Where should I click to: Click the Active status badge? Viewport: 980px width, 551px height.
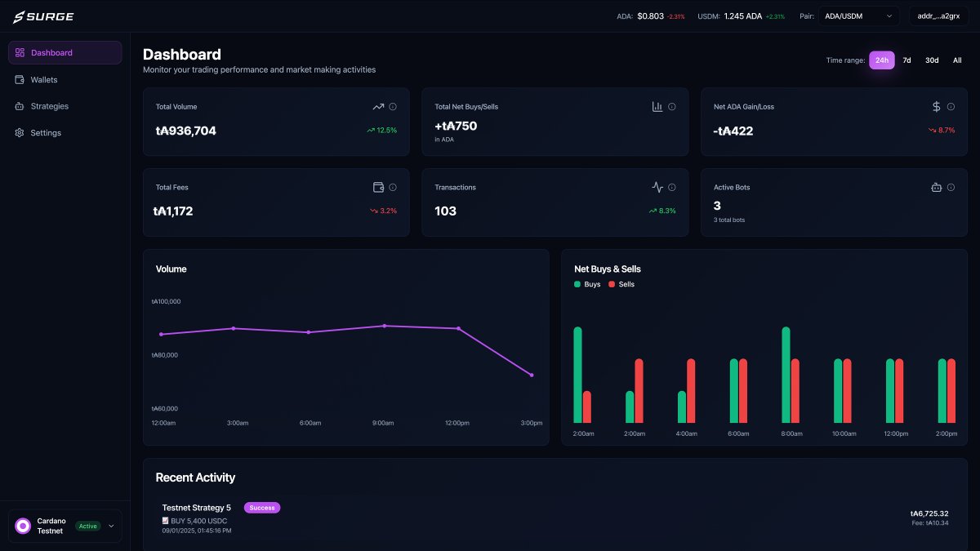(x=88, y=526)
